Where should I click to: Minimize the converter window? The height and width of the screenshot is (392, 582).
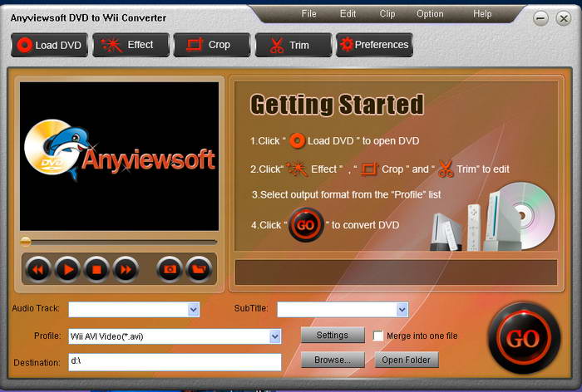[540, 18]
